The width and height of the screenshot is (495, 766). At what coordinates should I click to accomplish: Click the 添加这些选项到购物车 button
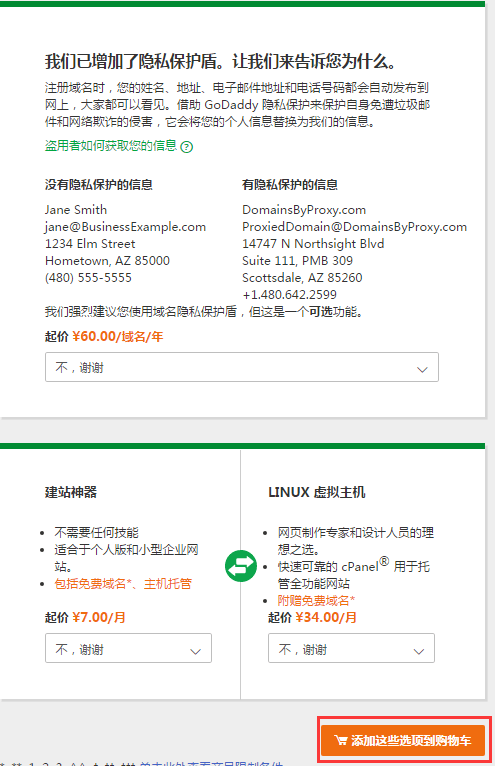[x=403, y=740]
